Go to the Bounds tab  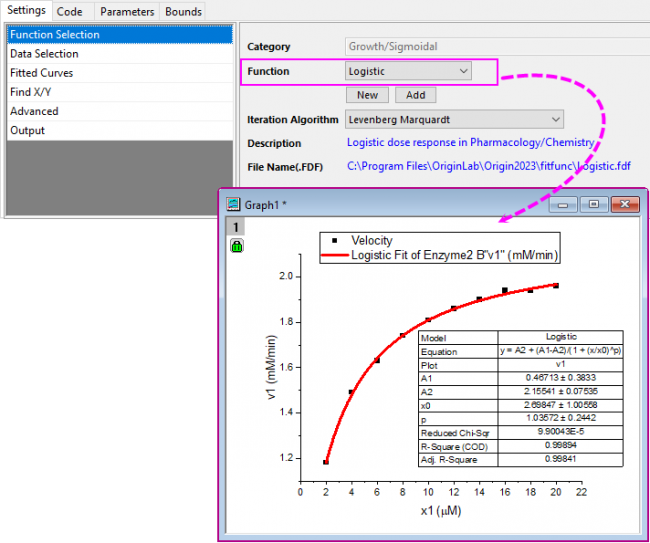coord(183,11)
